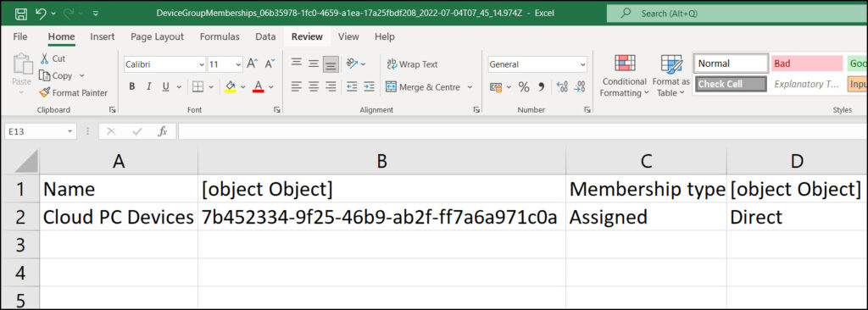Open Alignment settings dialog launcher
Viewport: 868px width, 310px height.
pos(476,109)
